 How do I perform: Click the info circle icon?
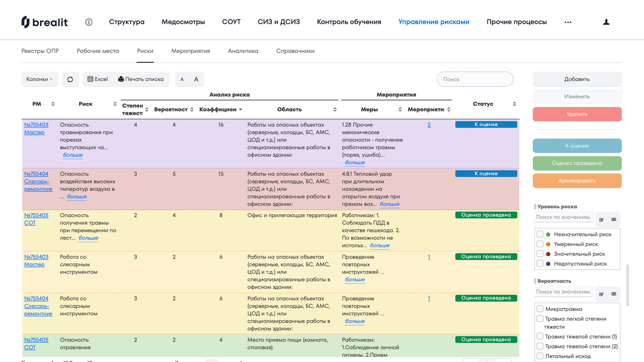[89, 22]
